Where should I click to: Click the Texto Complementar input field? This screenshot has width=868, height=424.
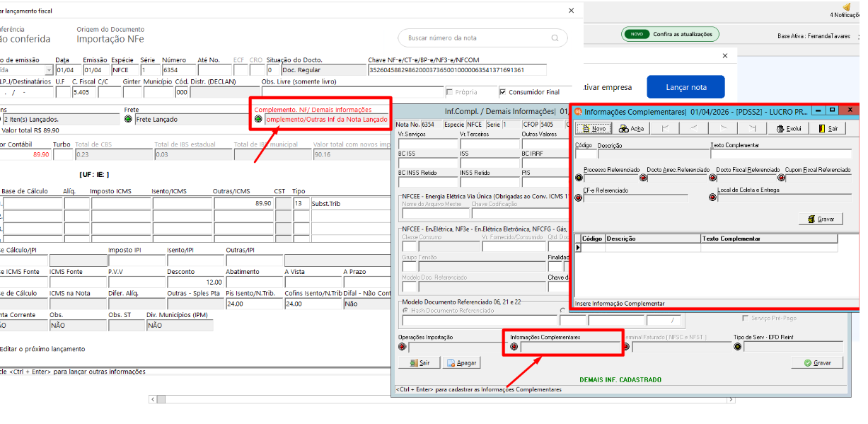(x=781, y=153)
